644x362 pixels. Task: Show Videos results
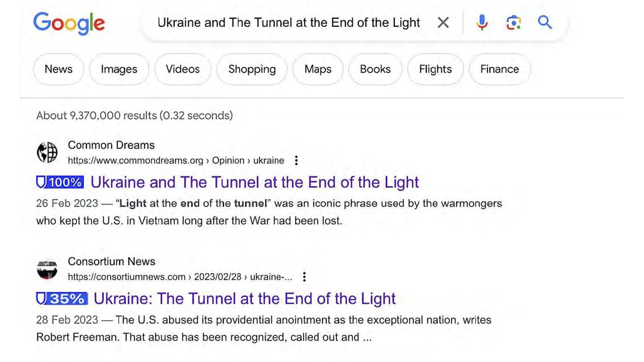[x=183, y=69]
